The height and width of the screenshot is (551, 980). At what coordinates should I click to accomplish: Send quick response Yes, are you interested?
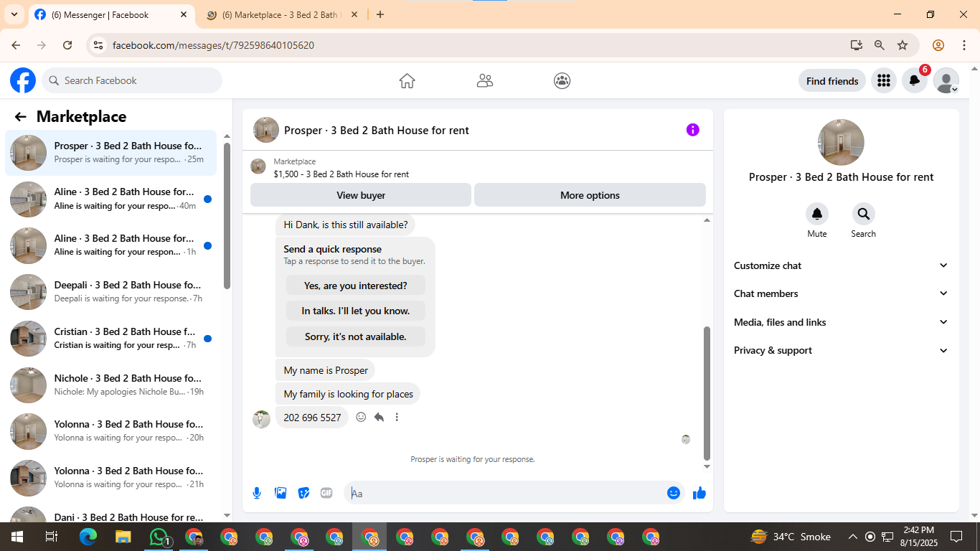click(x=356, y=286)
